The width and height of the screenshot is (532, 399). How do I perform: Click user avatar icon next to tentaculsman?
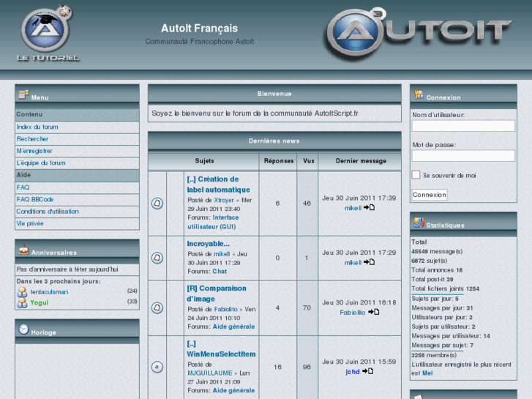23,291
